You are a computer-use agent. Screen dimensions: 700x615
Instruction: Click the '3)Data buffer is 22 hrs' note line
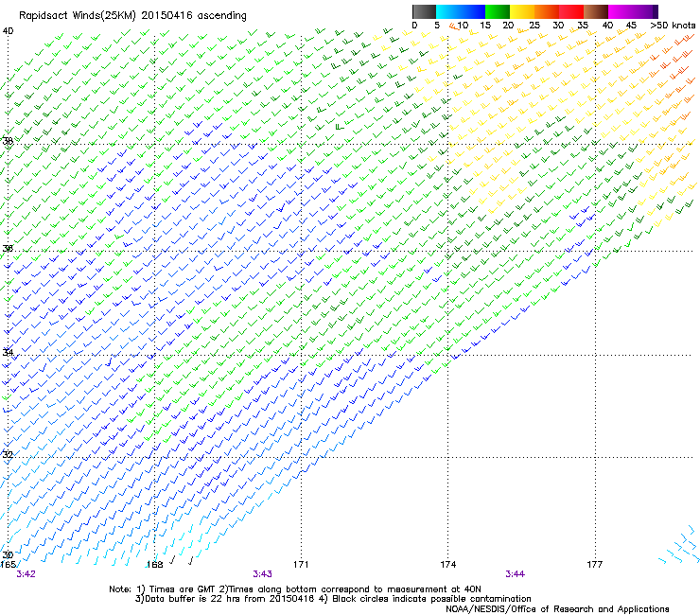333,599
